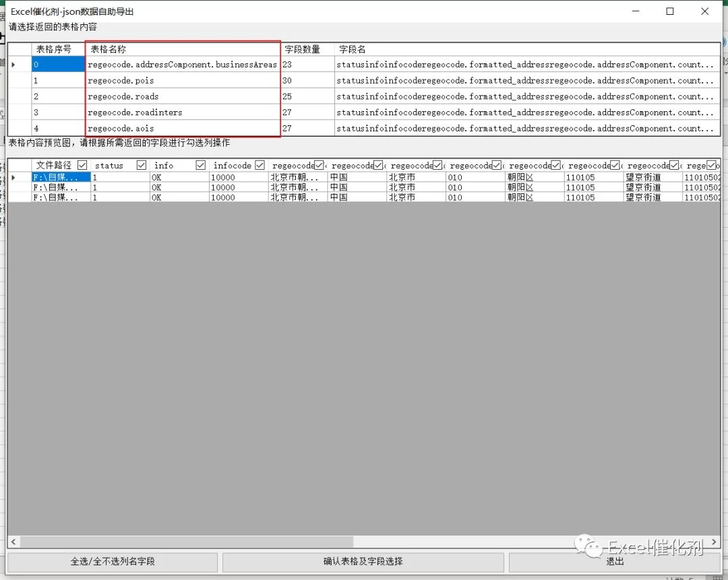Click 全选/全不选列名字段 button

click(x=113, y=561)
